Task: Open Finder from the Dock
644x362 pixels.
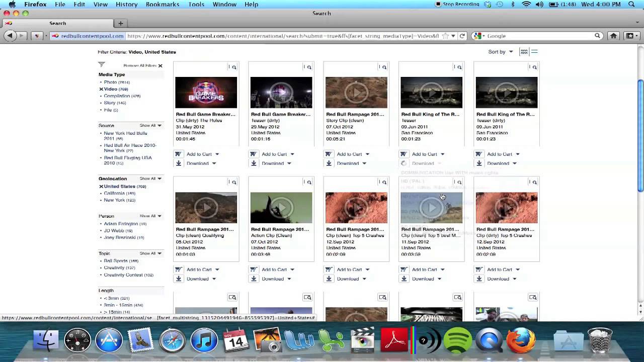Action: [x=45, y=340]
